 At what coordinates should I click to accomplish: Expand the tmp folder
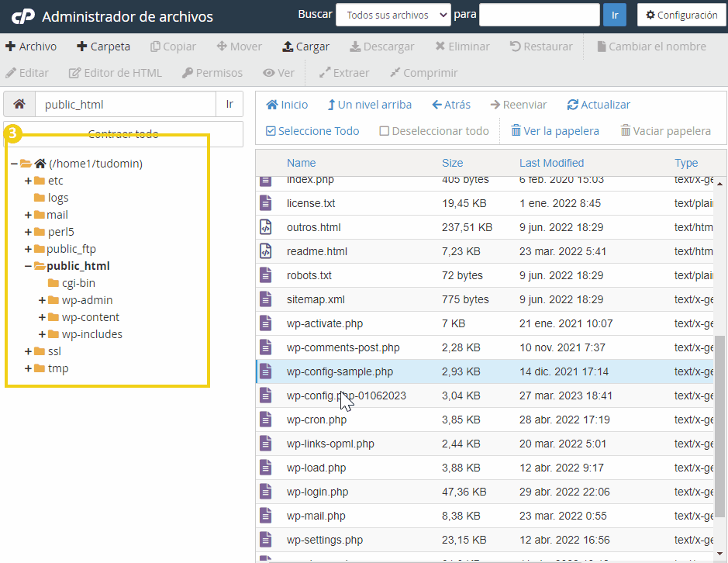pyautogui.click(x=29, y=369)
